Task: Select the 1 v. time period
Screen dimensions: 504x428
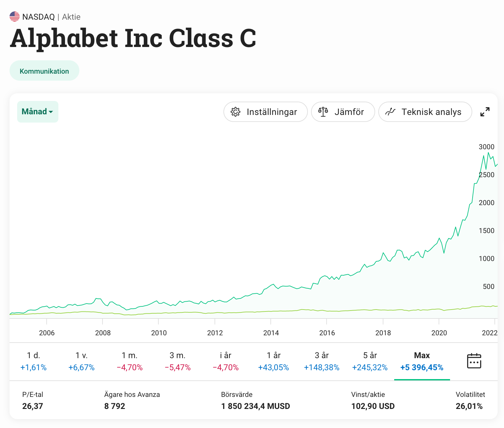Action: click(x=82, y=361)
